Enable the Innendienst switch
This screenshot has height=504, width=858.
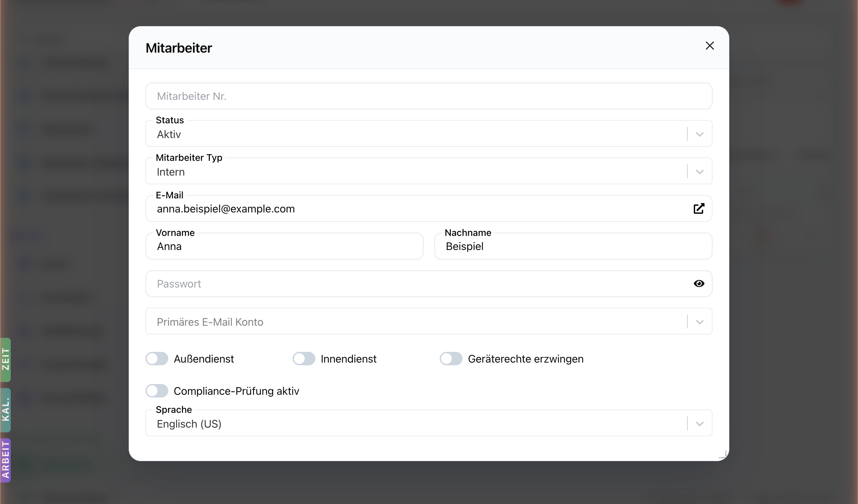[x=304, y=359]
